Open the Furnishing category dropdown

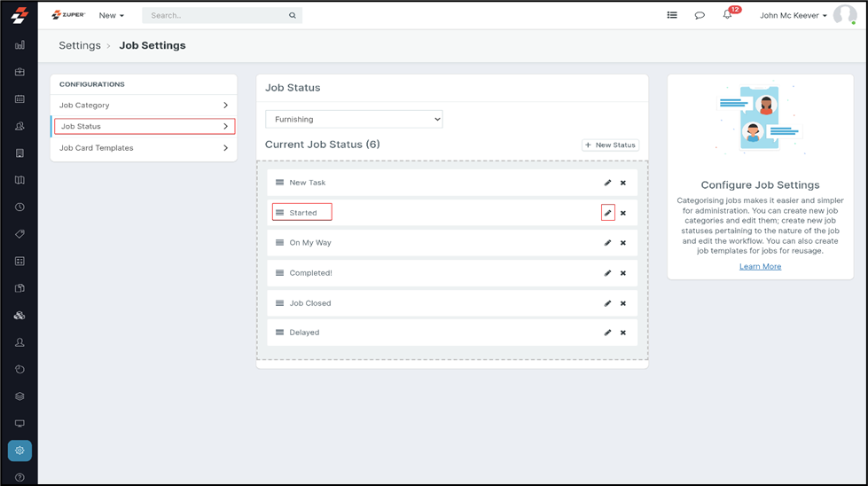pyautogui.click(x=355, y=119)
